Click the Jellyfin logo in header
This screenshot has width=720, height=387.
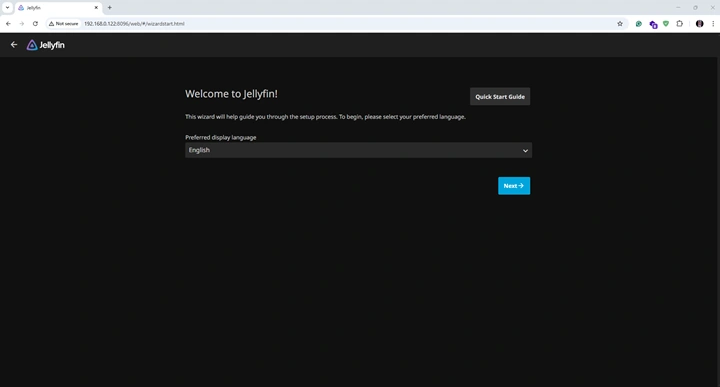[x=45, y=45]
